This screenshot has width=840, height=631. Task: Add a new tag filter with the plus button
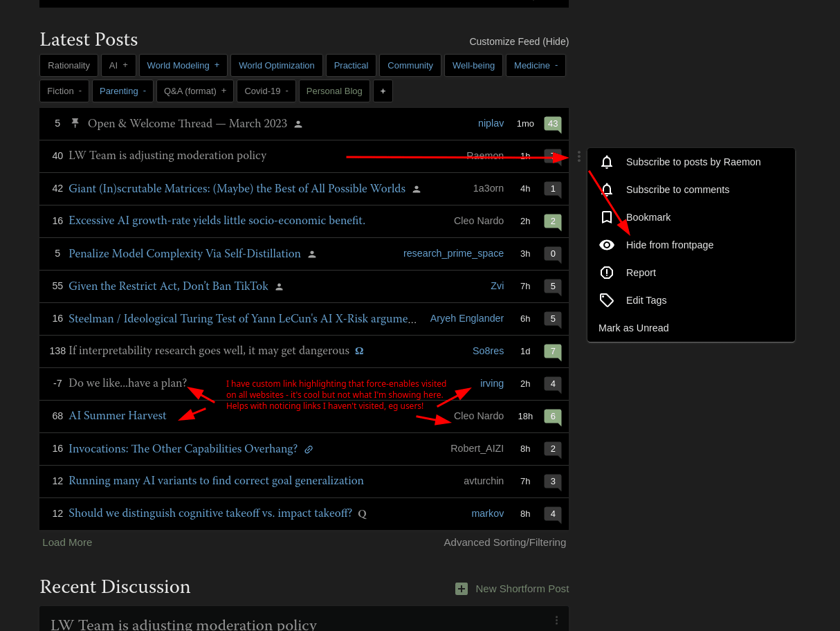383,91
